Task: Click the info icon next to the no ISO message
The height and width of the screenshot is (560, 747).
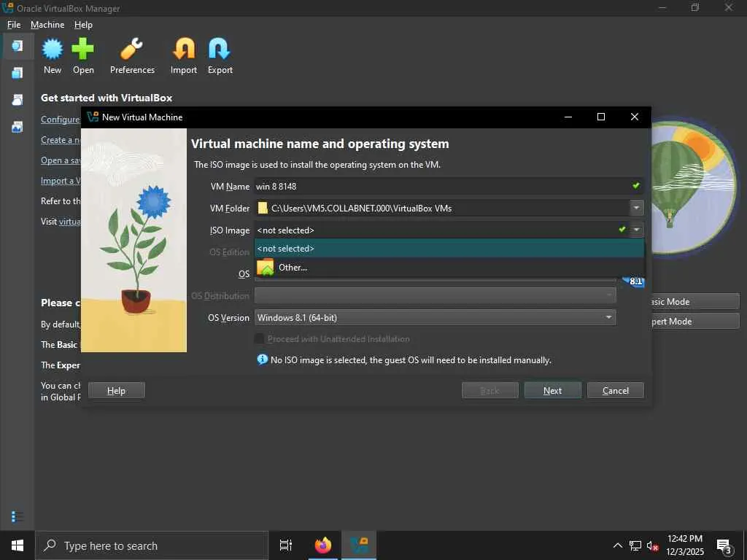Action: tap(263, 359)
